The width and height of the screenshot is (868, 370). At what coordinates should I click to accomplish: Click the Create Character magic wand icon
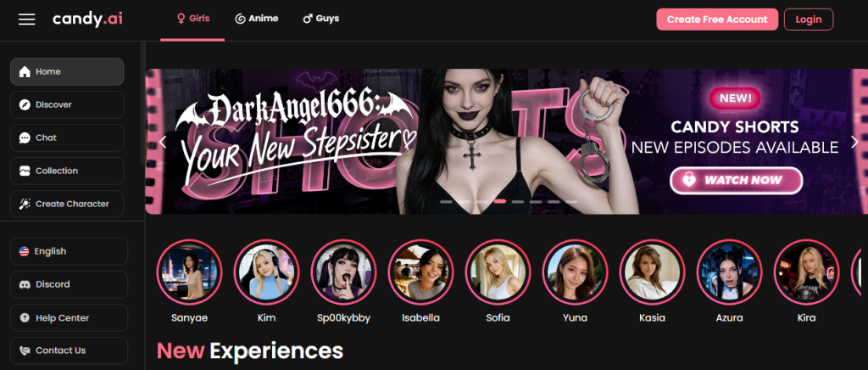25,204
